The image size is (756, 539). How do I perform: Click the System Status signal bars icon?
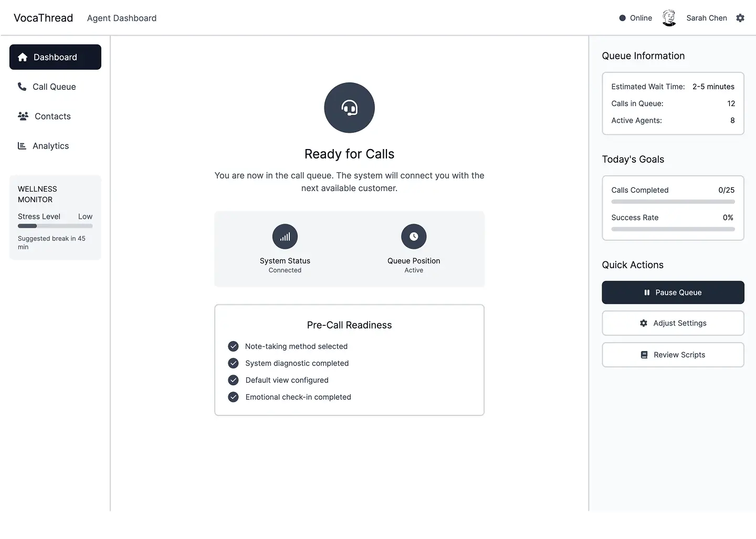click(x=285, y=236)
